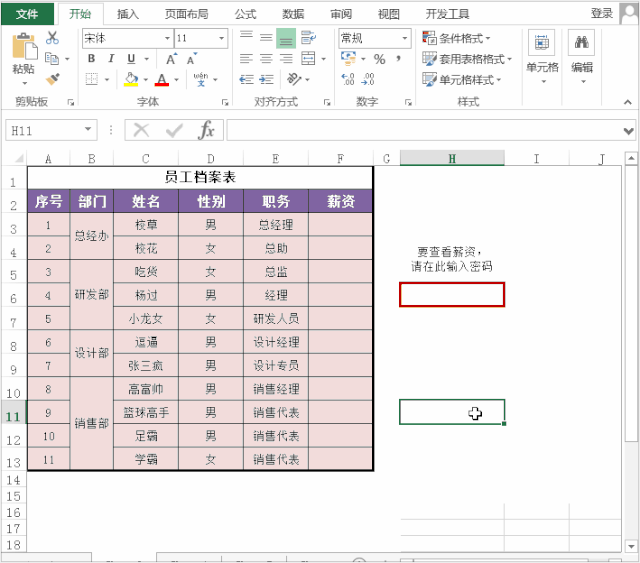Click Increase Decimal icon

click(348, 79)
